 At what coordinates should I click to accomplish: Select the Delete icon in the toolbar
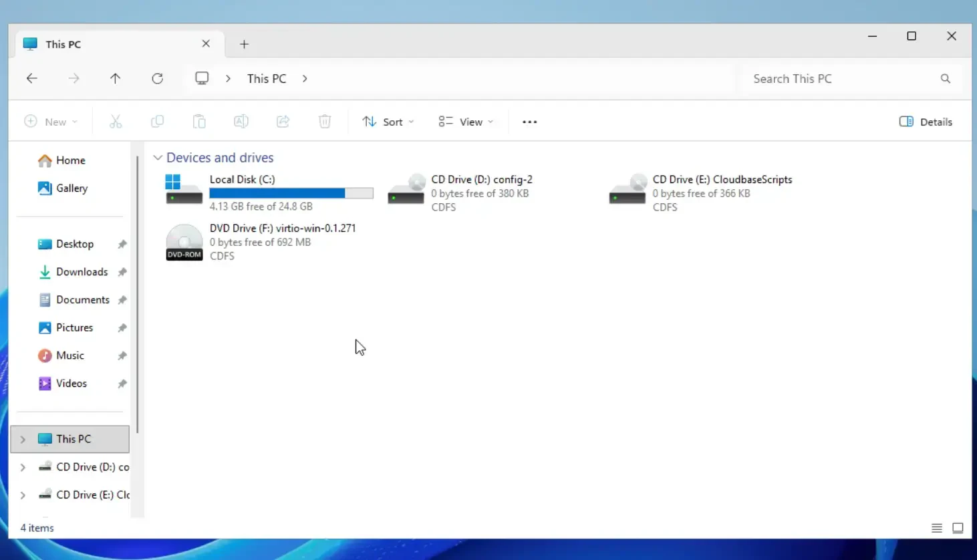(x=325, y=121)
